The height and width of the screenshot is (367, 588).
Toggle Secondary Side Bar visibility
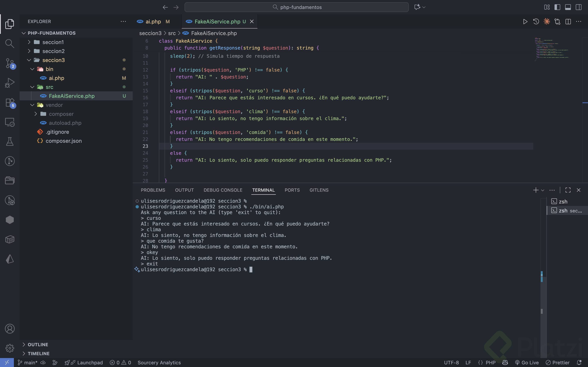tap(579, 7)
